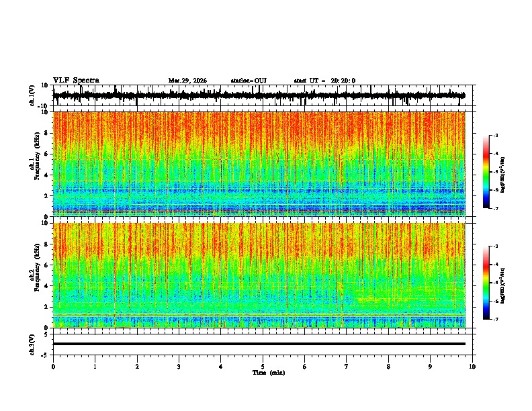This screenshot has height=411, width=532.
Task: Click the "6" kHz tick of ch.1 spectrogram
Action: point(46,154)
